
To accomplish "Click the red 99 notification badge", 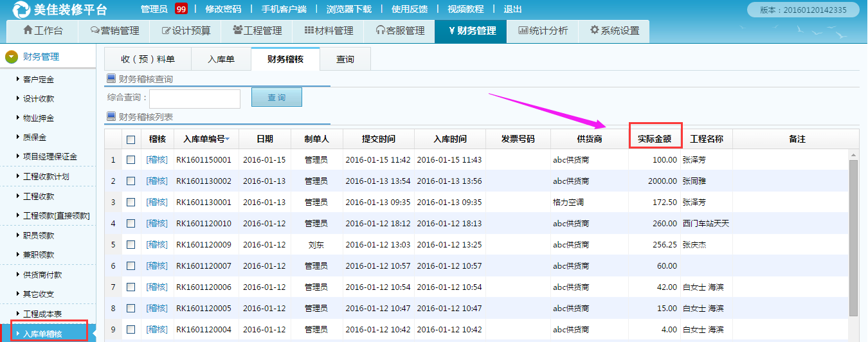I will 181,9.
